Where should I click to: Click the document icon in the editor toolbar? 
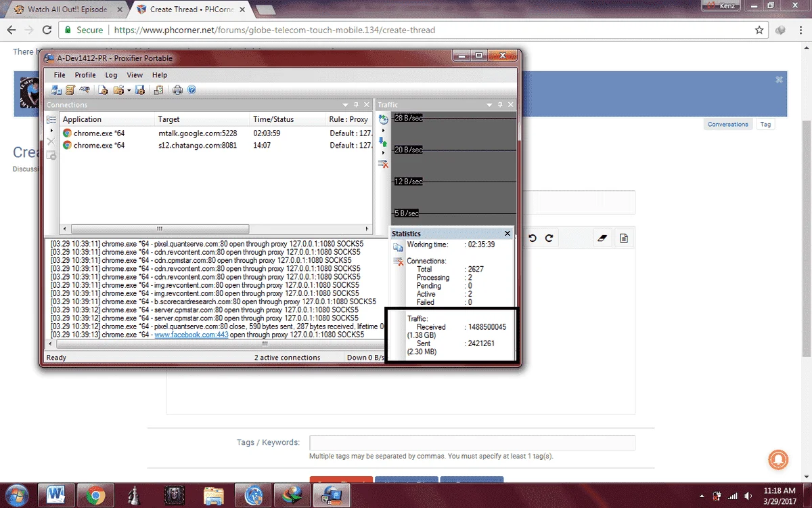coord(624,238)
